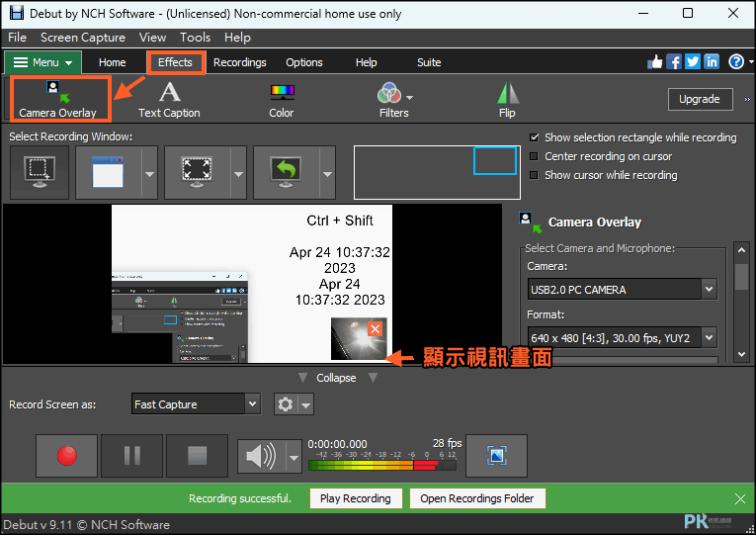Select window capture mode icon

(x=108, y=172)
